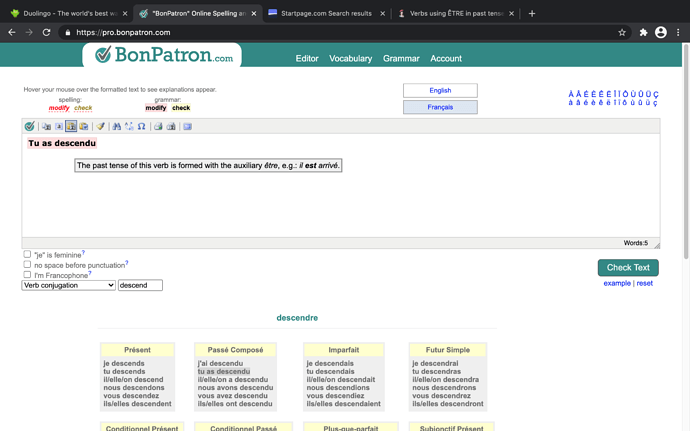Click the editor resize grip corner
The width and height of the screenshot is (690, 431).
click(x=657, y=245)
